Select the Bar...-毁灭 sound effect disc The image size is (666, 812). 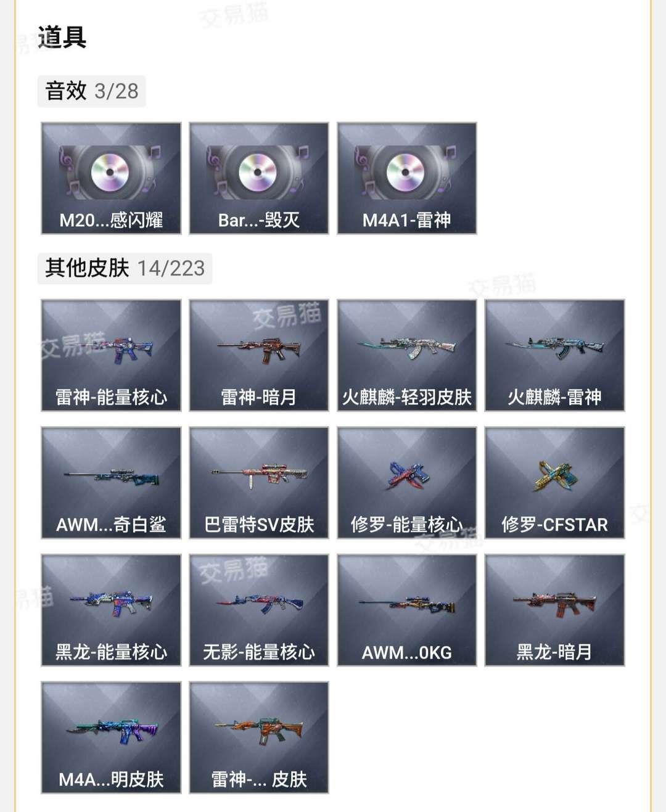[259, 178]
